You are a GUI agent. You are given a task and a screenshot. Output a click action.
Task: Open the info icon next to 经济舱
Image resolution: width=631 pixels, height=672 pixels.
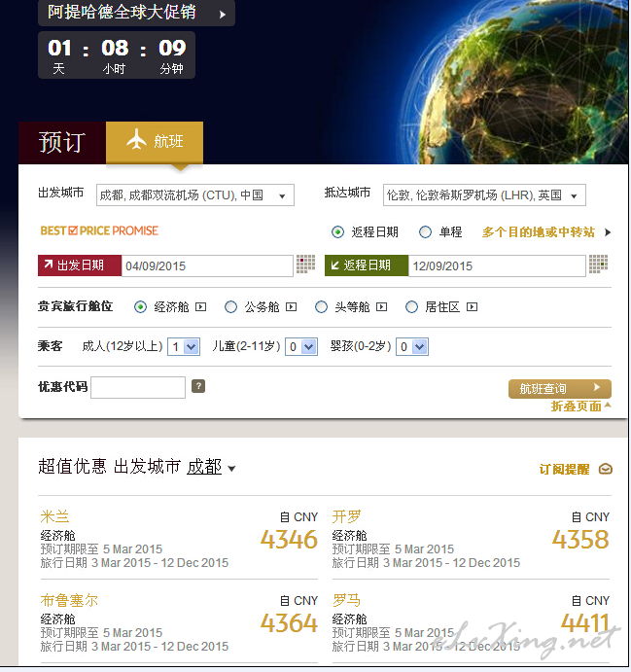coord(200,307)
